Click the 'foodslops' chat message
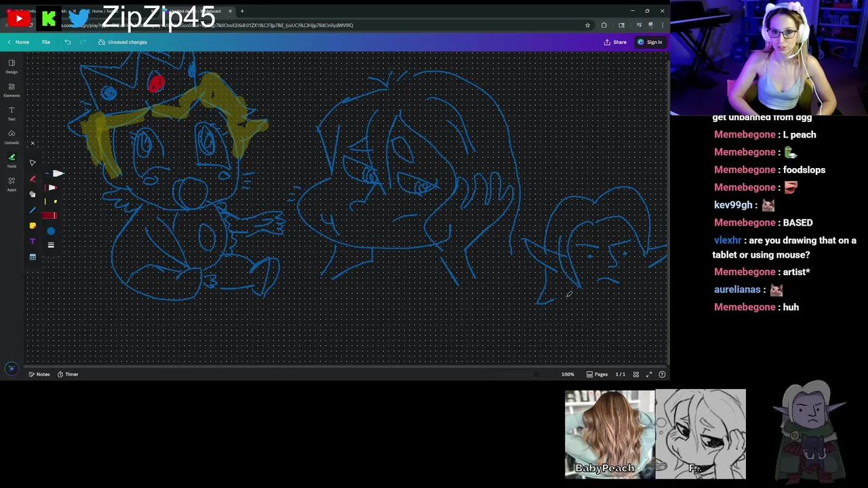The height and width of the screenshot is (488, 868). click(804, 169)
